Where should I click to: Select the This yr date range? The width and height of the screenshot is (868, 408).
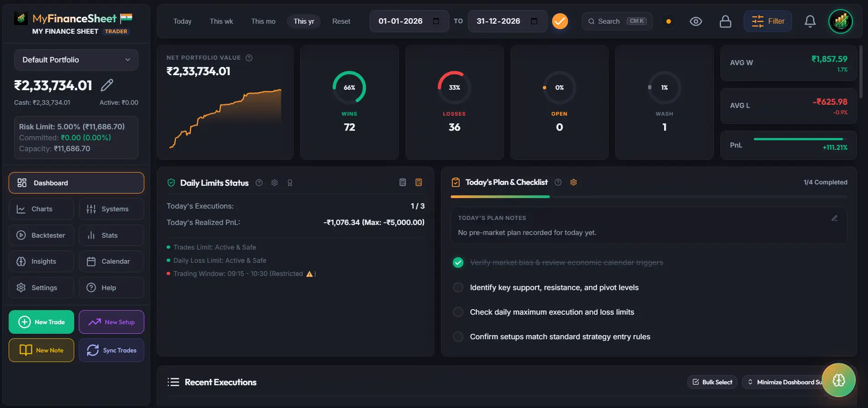(304, 21)
